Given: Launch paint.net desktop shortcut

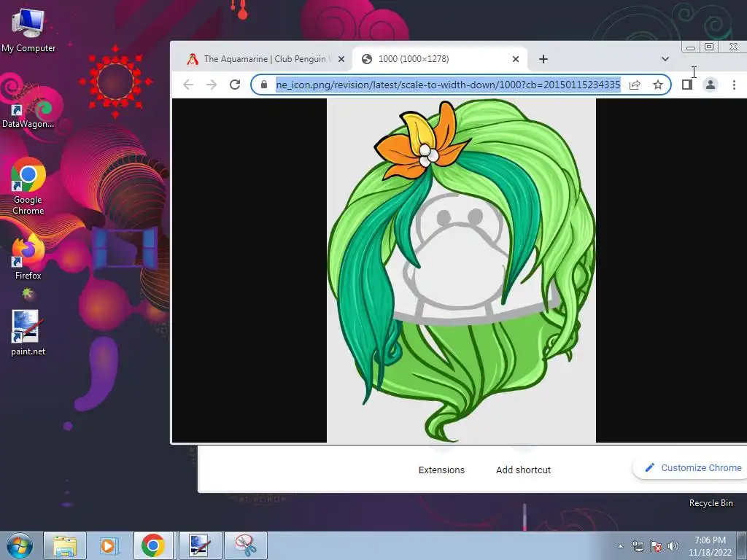Looking at the screenshot, I should 28,332.
